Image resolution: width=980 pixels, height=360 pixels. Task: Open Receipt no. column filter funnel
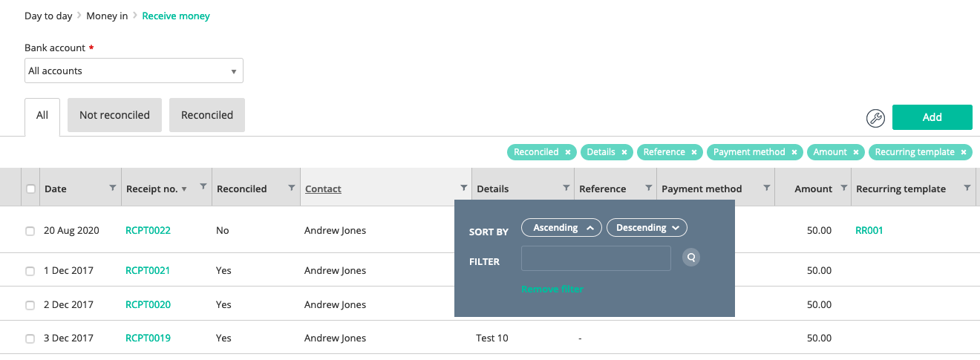pos(203,188)
